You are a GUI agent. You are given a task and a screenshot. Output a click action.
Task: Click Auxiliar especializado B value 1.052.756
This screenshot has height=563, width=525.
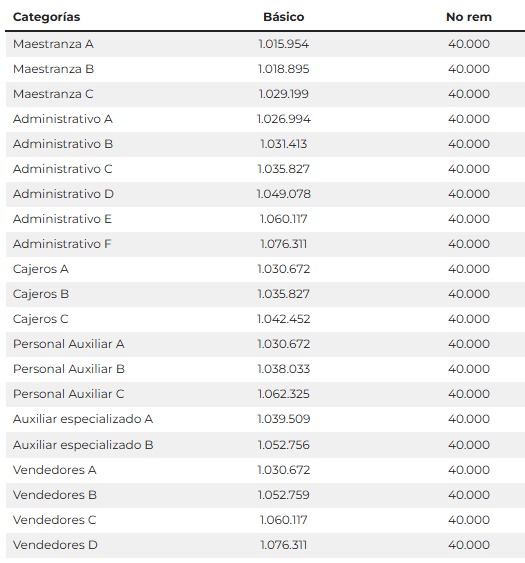coord(284,445)
